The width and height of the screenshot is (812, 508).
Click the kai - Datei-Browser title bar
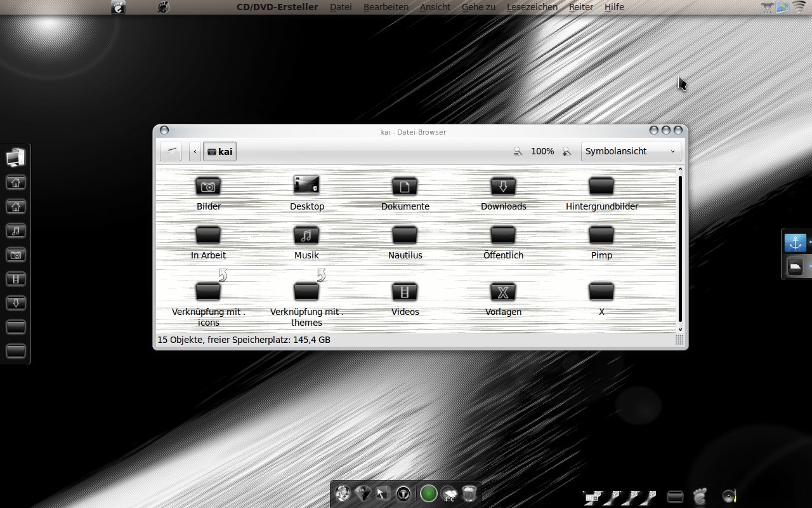[x=413, y=132]
